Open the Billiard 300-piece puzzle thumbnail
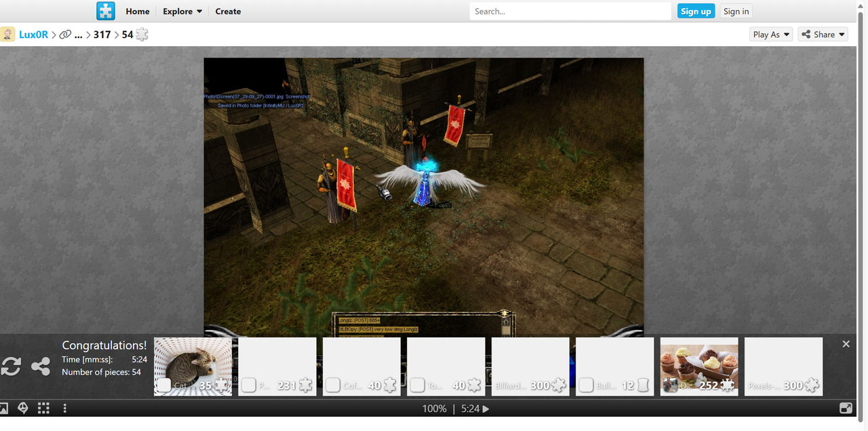868x431 pixels. (530, 367)
